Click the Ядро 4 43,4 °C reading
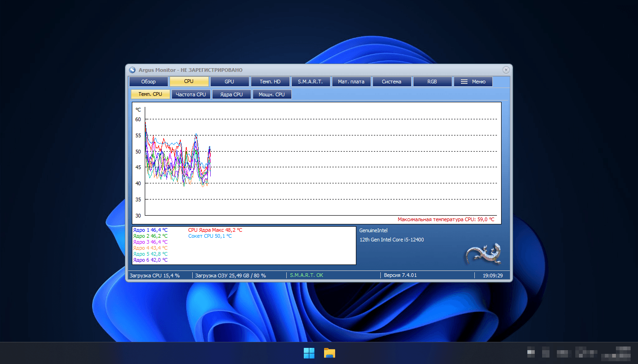The image size is (638, 364). [150, 248]
